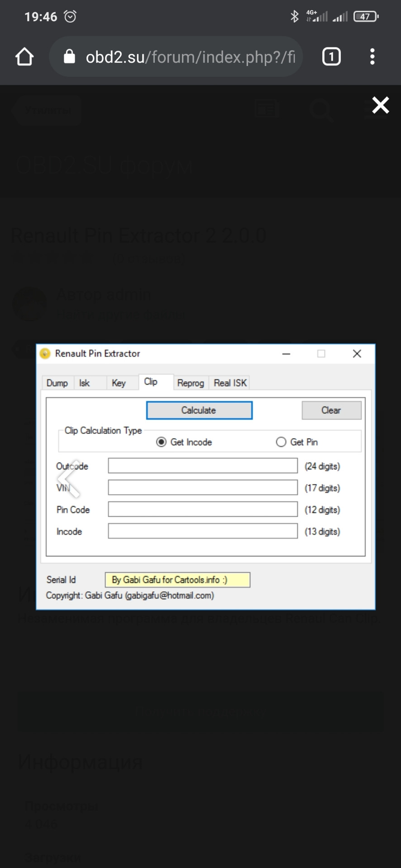Maximize the Renault Pin Extractor window
401x868 pixels.
click(321, 354)
